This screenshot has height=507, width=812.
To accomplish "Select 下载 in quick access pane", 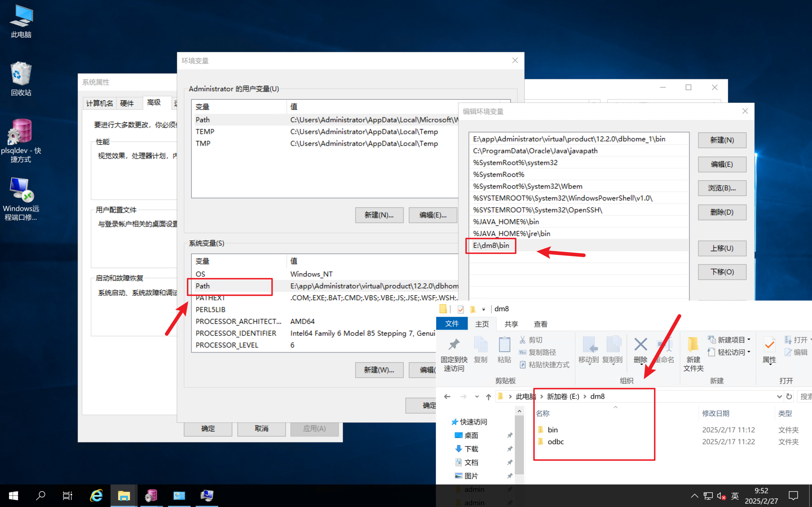I will (x=471, y=449).
